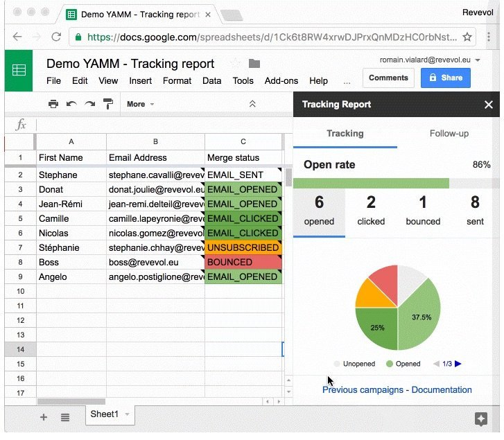Click the formula bar input field
This screenshot has height=440, width=504.
tap(164, 125)
